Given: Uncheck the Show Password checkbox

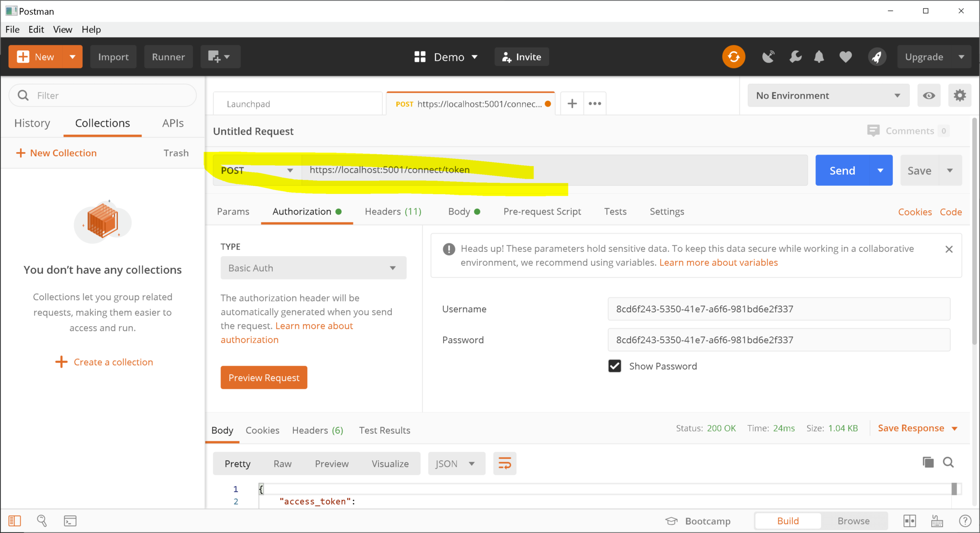Looking at the screenshot, I should coord(615,366).
